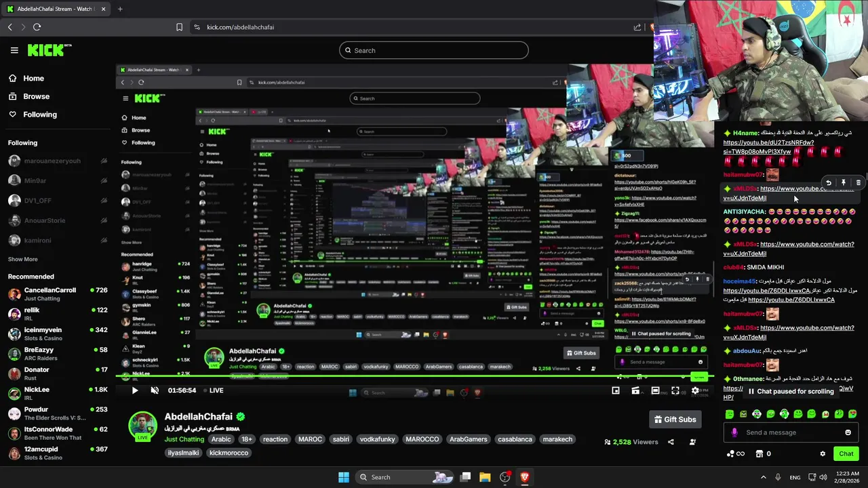Open BreEazyy recommended channel
Image resolution: width=868 pixels, height=488 pixels.
pyautogui.click(x=58, y=354)
